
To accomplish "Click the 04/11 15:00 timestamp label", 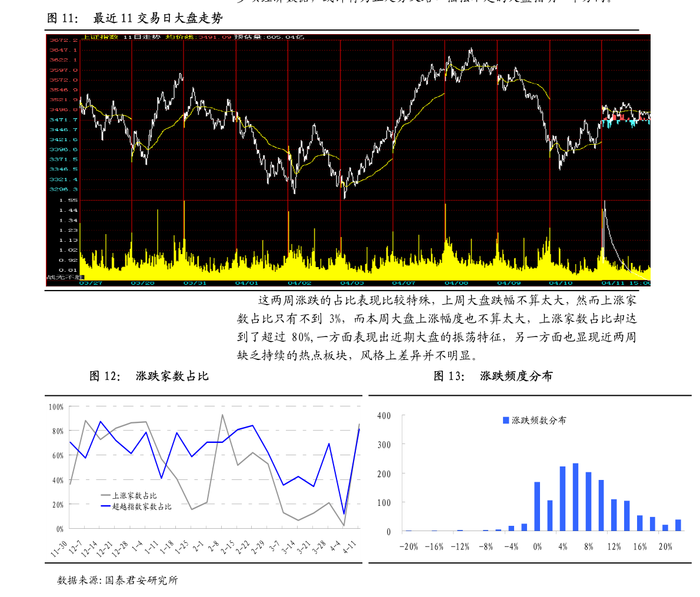I will pyautogui.click(x=626, y=283).
